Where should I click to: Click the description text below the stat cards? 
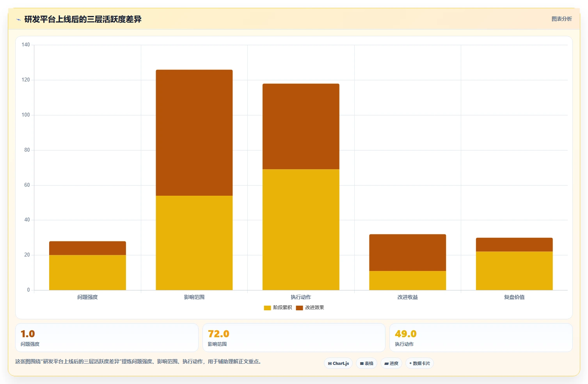(x=138, y=361)
